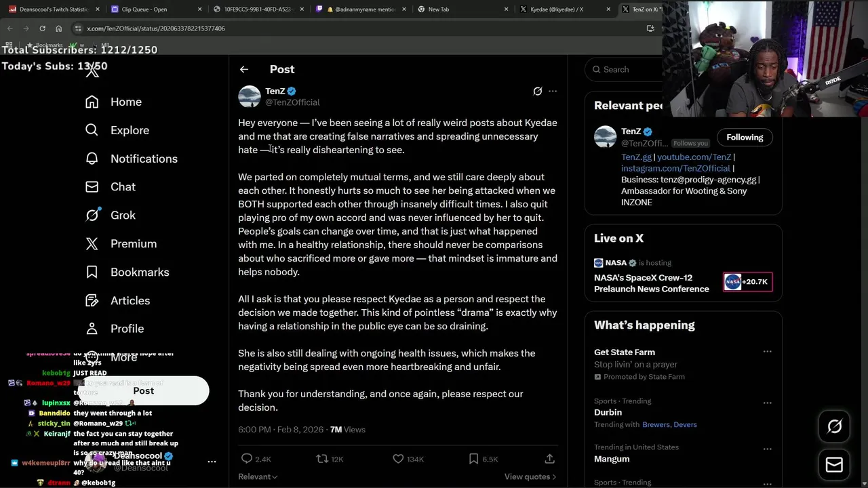
Task: Click the Get State Farm promoted trend
Action: [x=625, y=352]
